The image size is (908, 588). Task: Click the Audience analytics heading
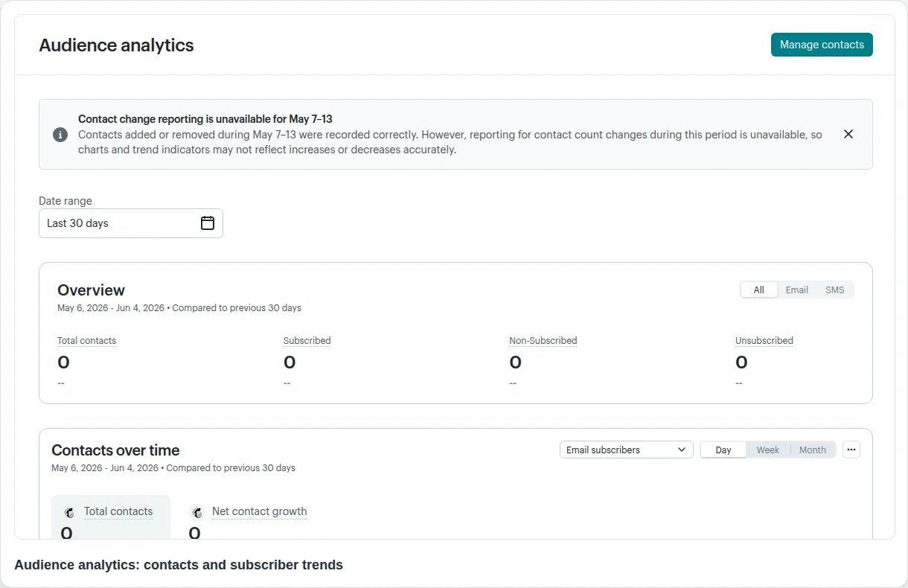pos(116,45)
